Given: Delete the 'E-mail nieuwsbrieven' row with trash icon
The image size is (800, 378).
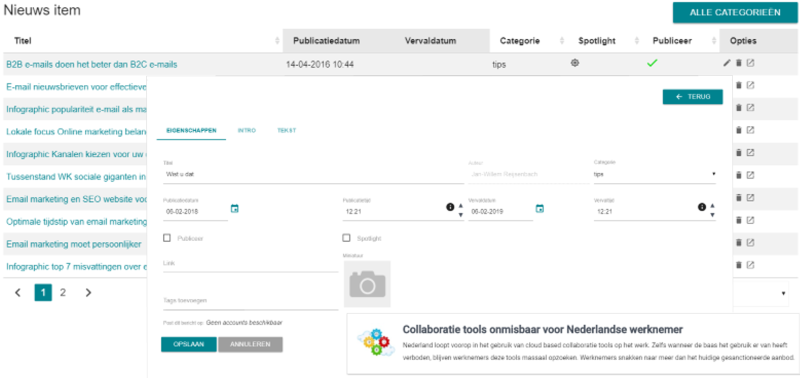Looking at the screenshot, I should pyautogui.click(x=738, y=85).
